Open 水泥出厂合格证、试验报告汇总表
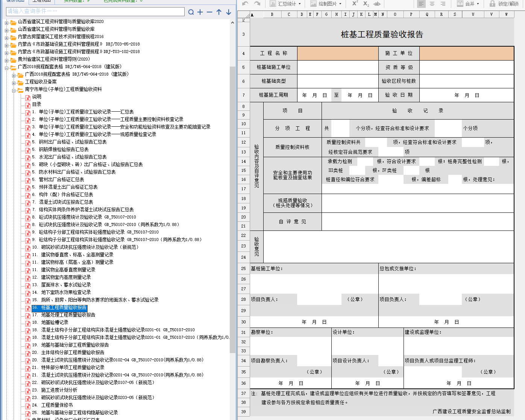 (69, 157)
